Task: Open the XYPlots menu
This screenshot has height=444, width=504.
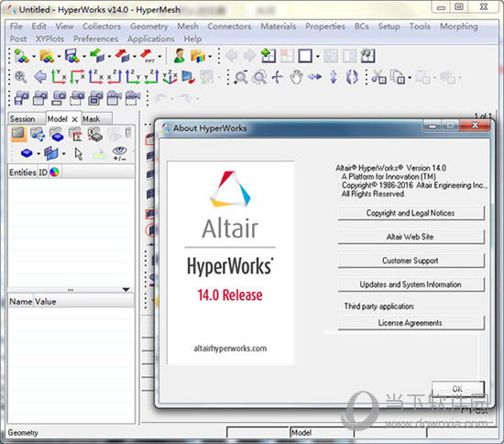Action: coord(49,39)
